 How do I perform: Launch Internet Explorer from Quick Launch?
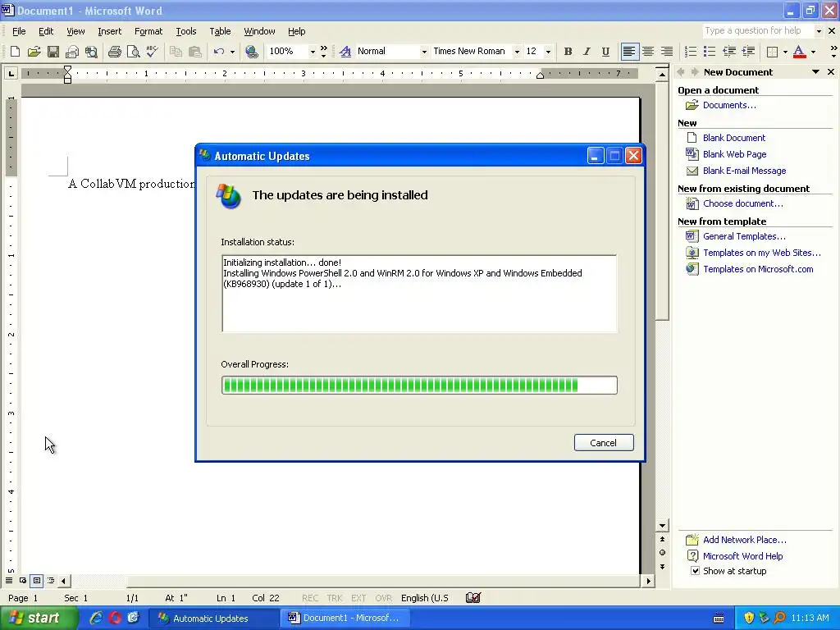(96, 618)
